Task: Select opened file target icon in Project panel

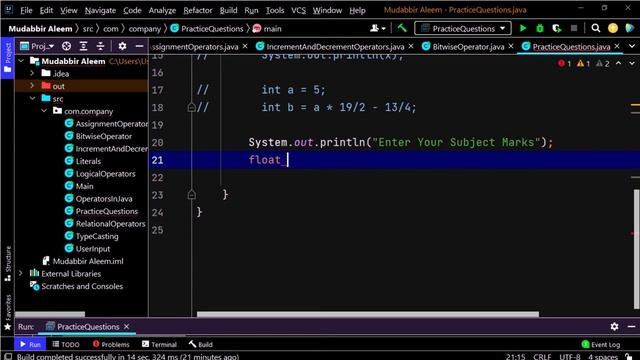Action: pyautogui.click(x=66, y=46)
